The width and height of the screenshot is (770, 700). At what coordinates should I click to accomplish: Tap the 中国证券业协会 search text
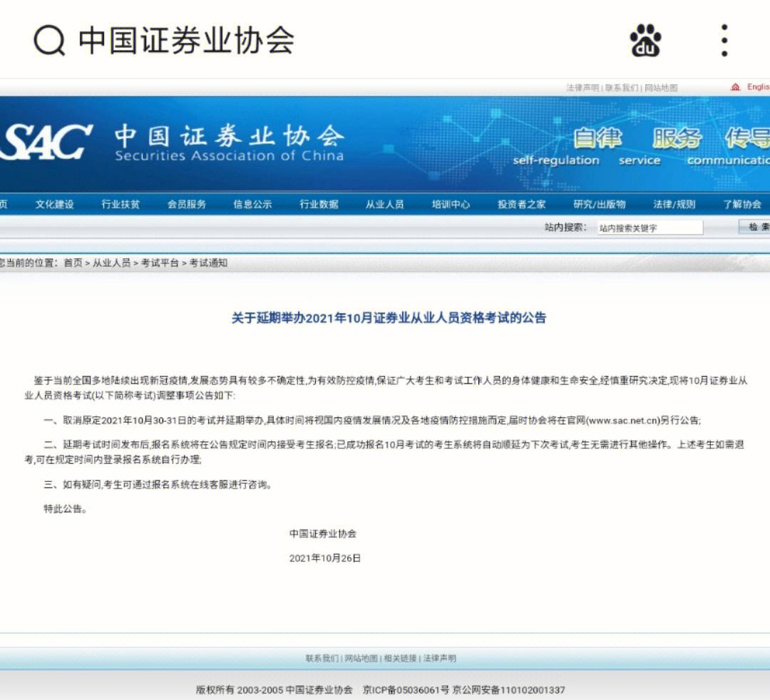pyautogui.click(x=187, y=40)
